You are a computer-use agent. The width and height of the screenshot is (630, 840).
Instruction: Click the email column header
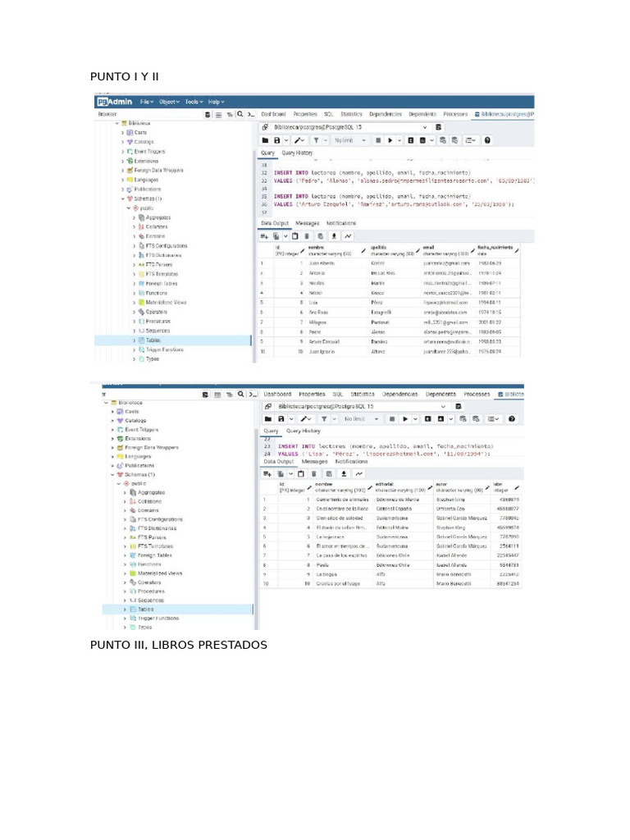point(441,249)
